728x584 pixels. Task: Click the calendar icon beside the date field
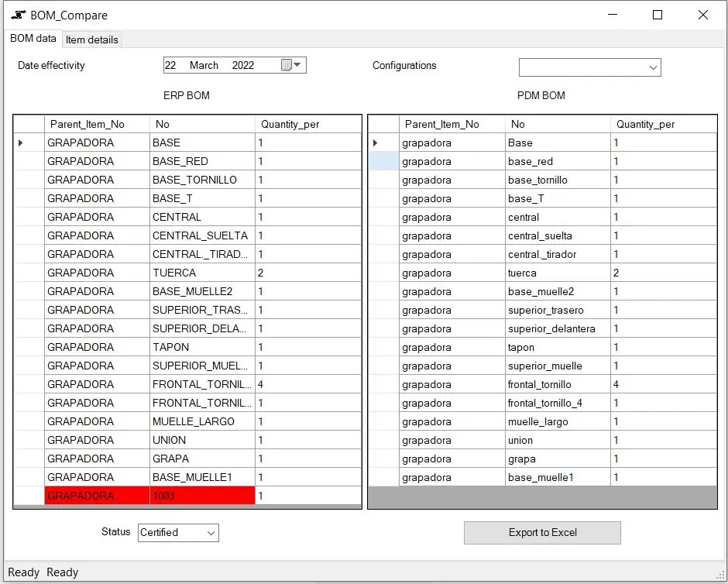(286, 65)
